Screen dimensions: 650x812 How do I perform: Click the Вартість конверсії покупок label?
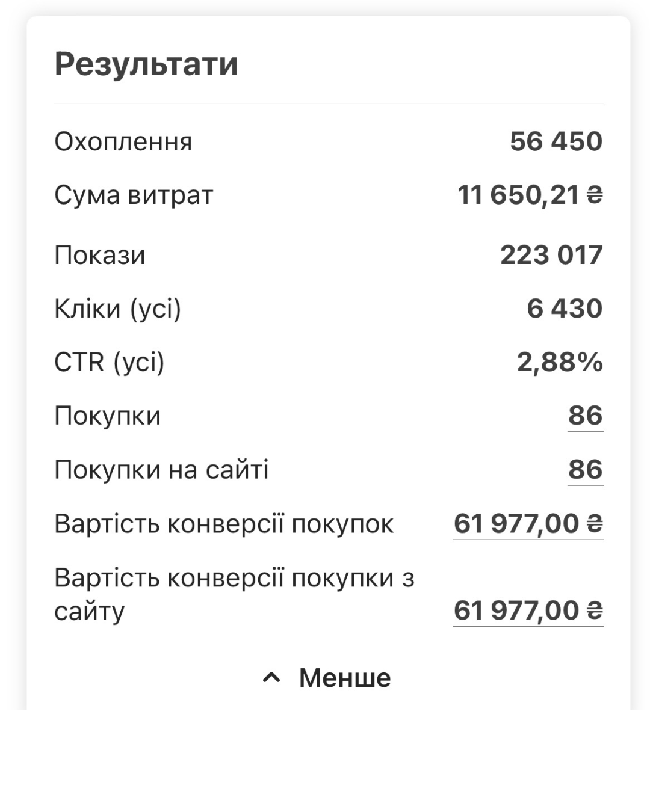(x=224, y=524)
